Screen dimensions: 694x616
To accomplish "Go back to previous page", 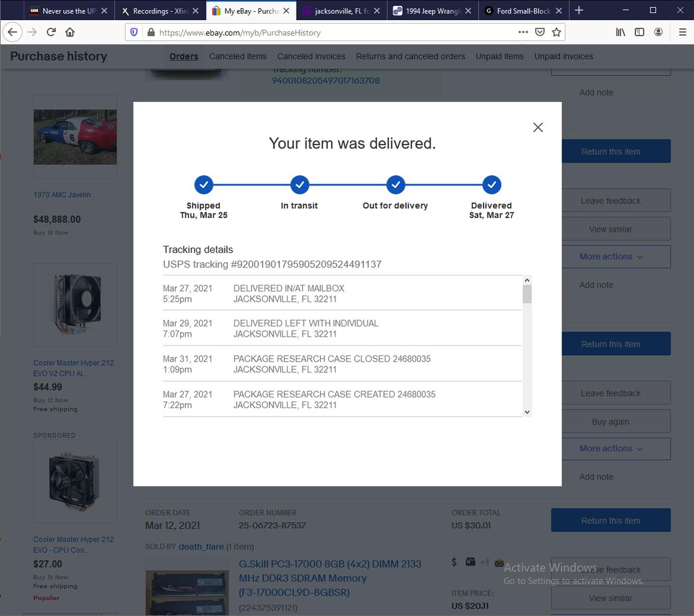I will point(12,32).
